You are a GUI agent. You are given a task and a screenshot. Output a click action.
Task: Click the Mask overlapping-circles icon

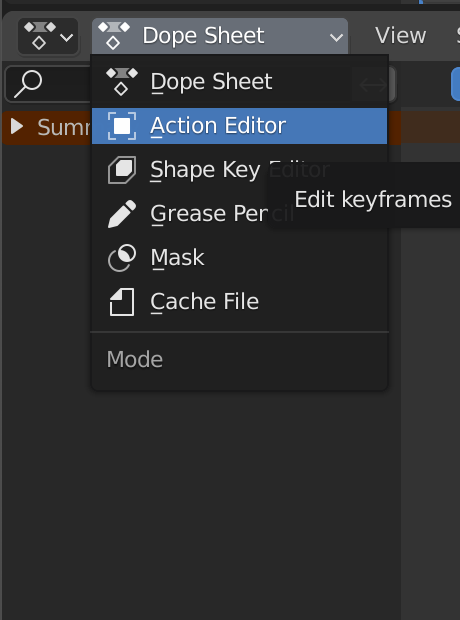pos(122,258)
